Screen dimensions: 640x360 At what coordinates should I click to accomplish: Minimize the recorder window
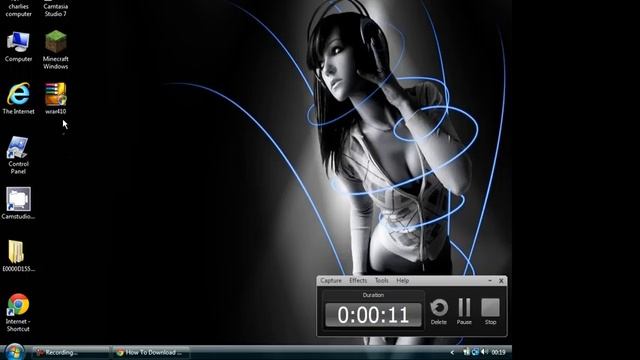tap(490, 281)
